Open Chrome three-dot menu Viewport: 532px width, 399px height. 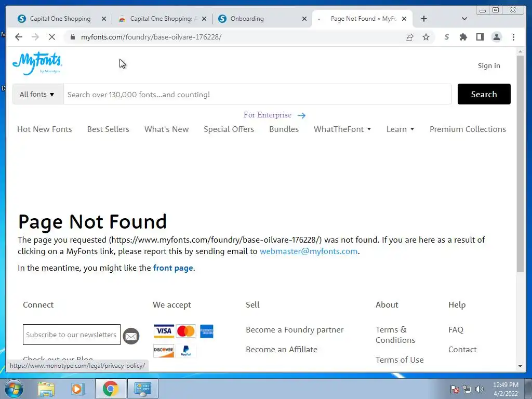click(513, 37)
